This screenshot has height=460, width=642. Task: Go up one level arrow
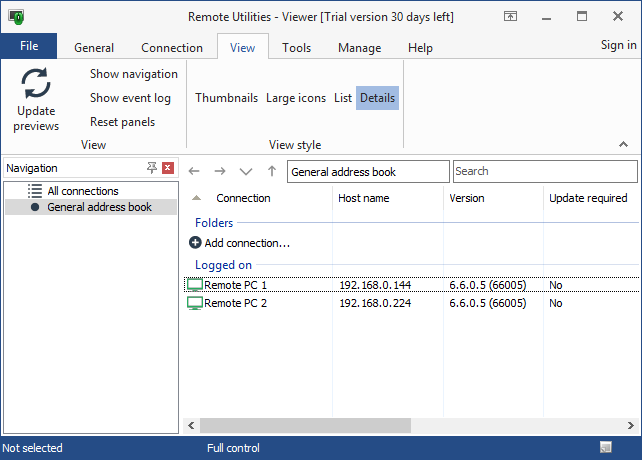coord(272,171)
